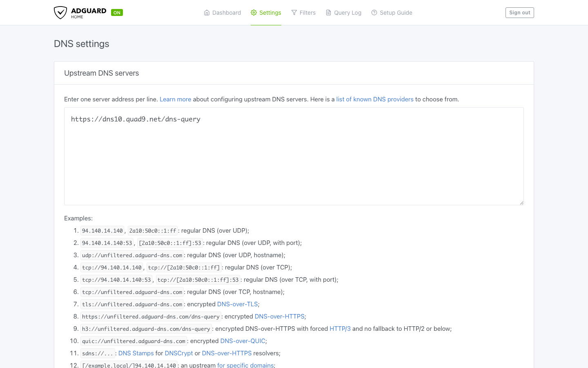Click the quad9 dns-query line in textarea

click(136, 119)
